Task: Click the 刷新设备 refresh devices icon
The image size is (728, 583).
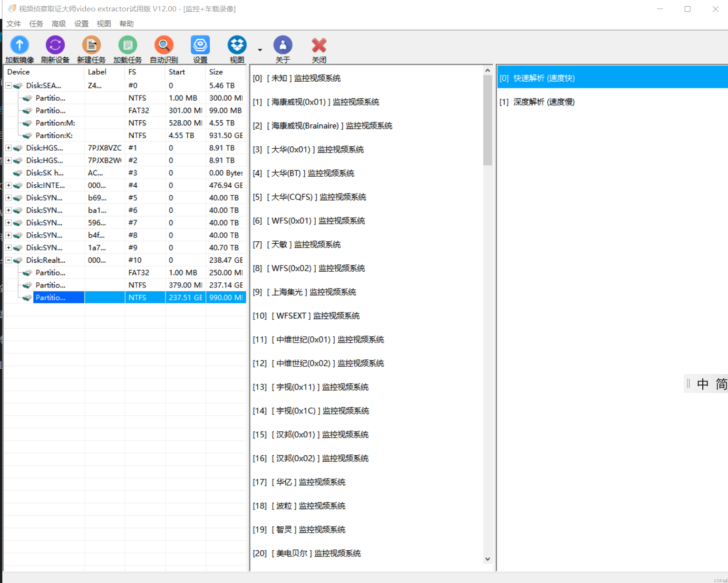Action: click(55, 45)
